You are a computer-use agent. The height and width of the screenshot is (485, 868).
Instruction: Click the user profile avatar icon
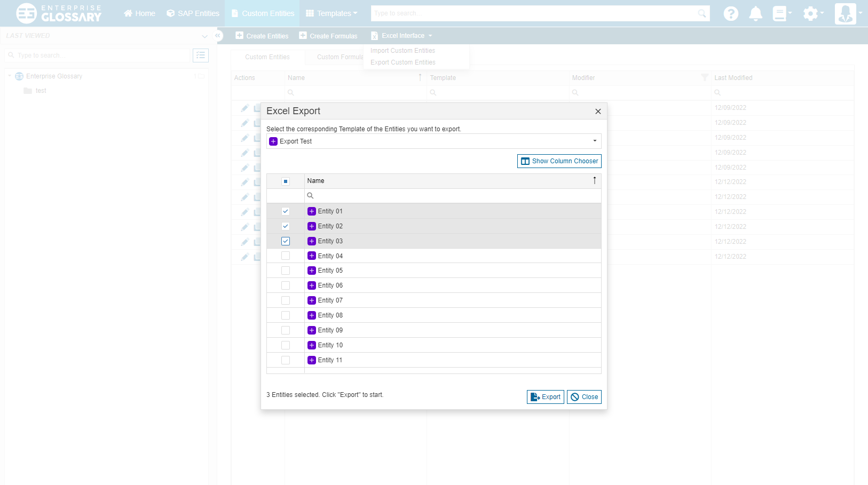845,13
